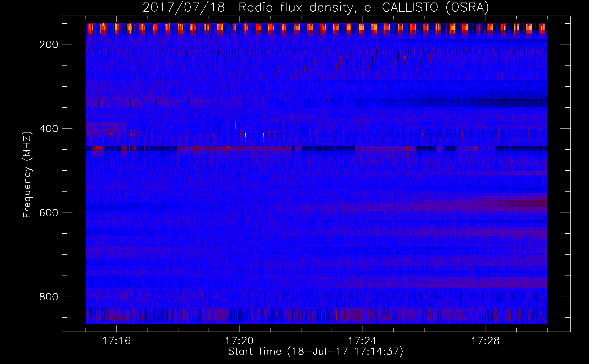
Task: Click the 400 frequency tick label
Action: click(x=48, y=129)
